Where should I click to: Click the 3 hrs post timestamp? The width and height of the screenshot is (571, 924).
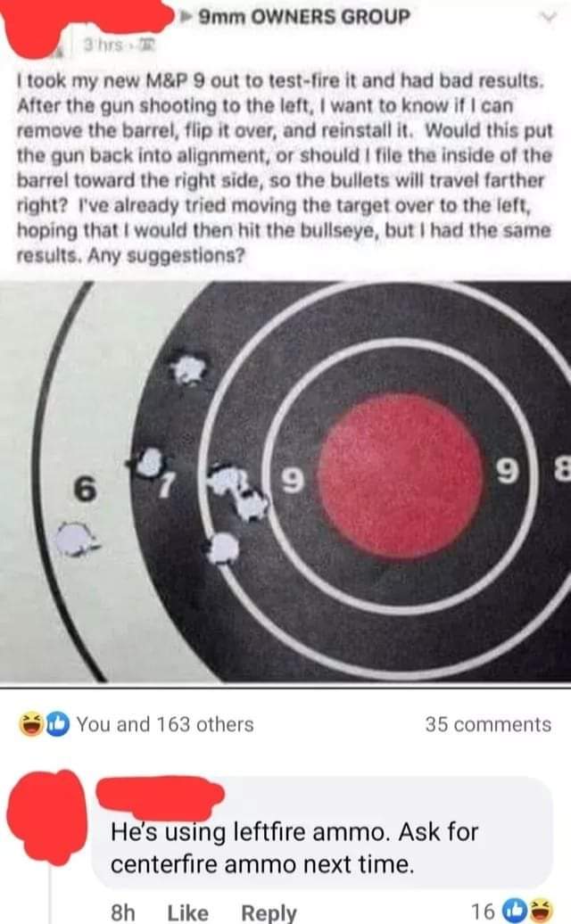[x=96, y=44]
